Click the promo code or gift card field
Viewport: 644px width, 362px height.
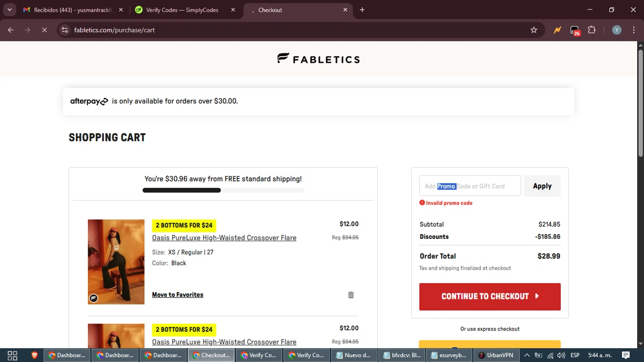click(470, 186)
